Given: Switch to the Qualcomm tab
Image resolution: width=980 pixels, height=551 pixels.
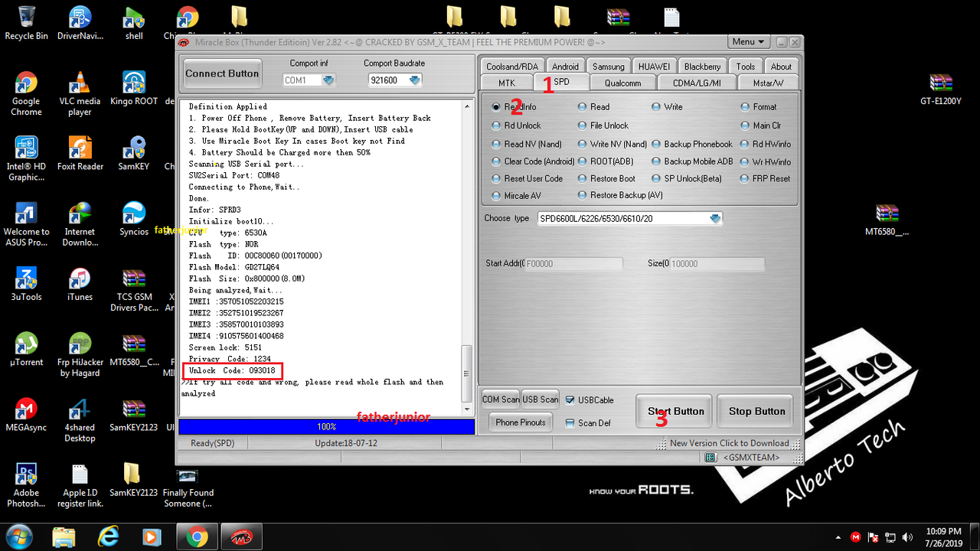Looking at the screenshot, I should [622, 83].
